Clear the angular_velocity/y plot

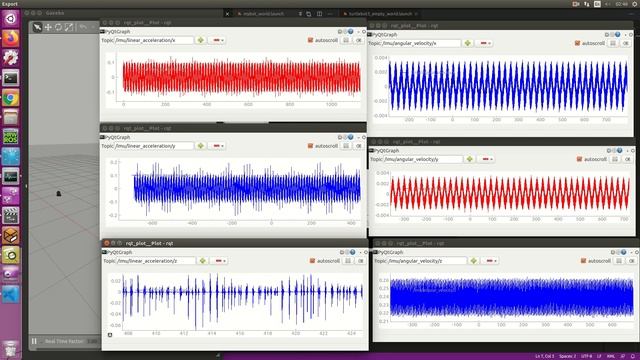tap(628, 159)
